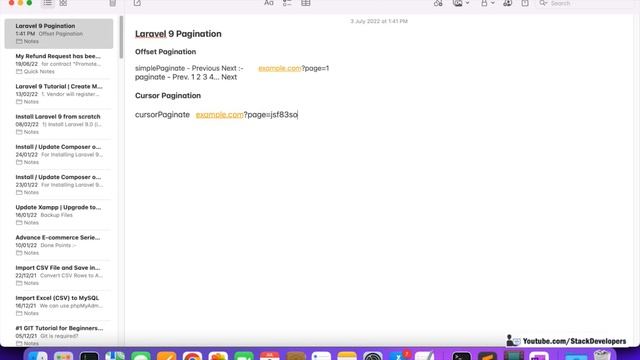Insert a checklist using the checklist icon
The height and width of the screenshot is (360, 640).
click(x=287, y=3)
